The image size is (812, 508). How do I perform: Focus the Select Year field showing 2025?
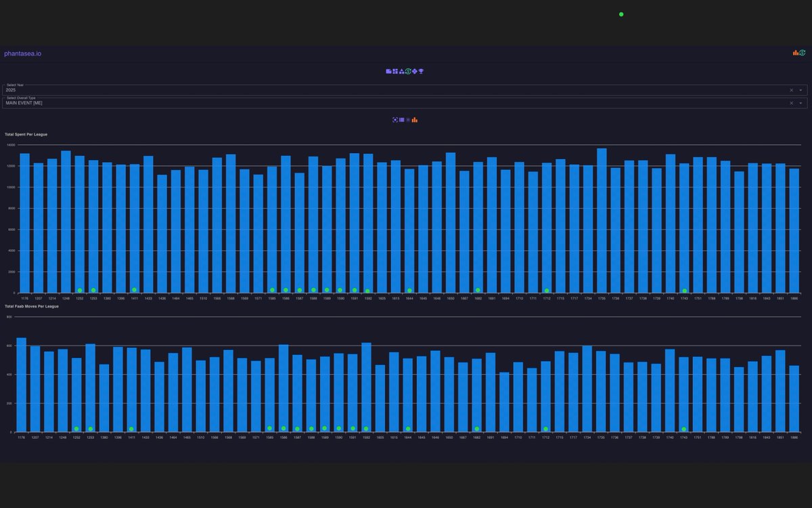[405, 89]
